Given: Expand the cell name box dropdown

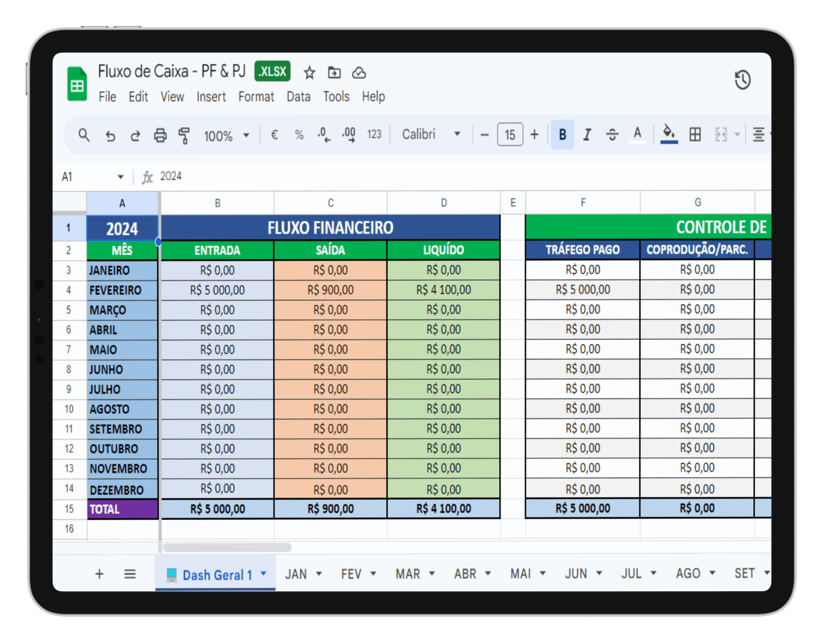Looking at the screenshot, I should (x=120, y=177).
